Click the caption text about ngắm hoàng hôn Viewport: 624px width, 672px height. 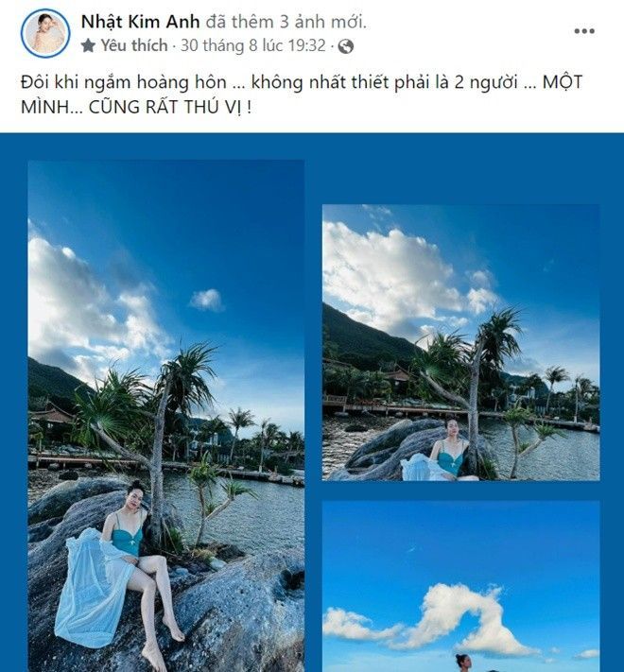[x=302, y=95]
